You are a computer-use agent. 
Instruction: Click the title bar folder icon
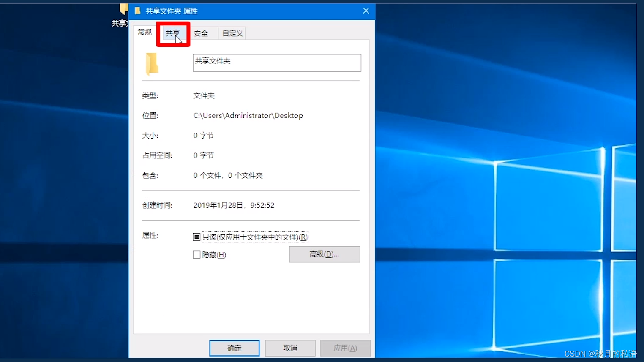pos(137,11)
